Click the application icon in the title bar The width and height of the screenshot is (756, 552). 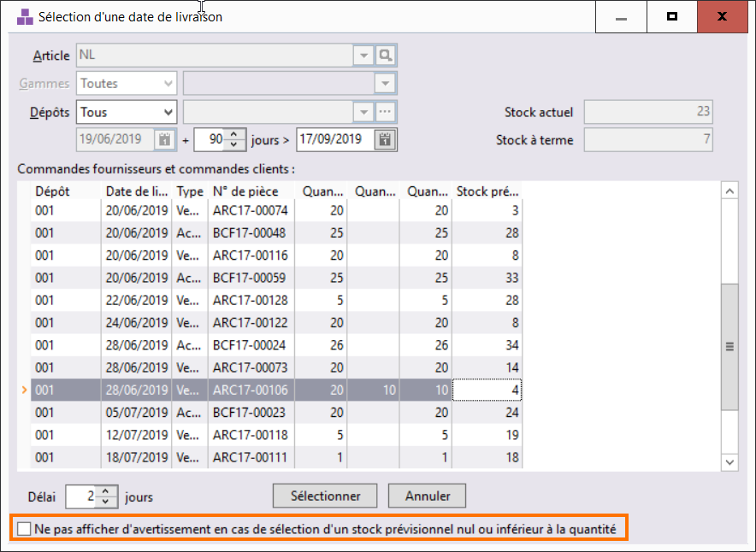(x=25, y=17)
